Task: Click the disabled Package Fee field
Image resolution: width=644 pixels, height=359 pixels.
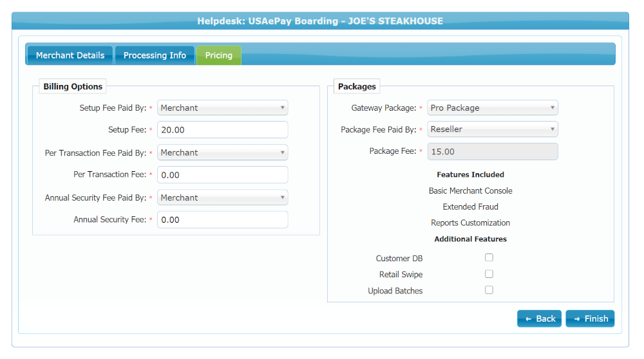Action: tap(493, 151)
